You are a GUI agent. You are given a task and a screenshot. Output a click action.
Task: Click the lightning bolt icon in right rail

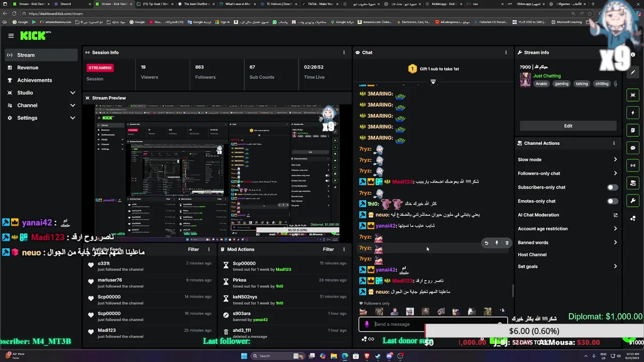[633, 113]
